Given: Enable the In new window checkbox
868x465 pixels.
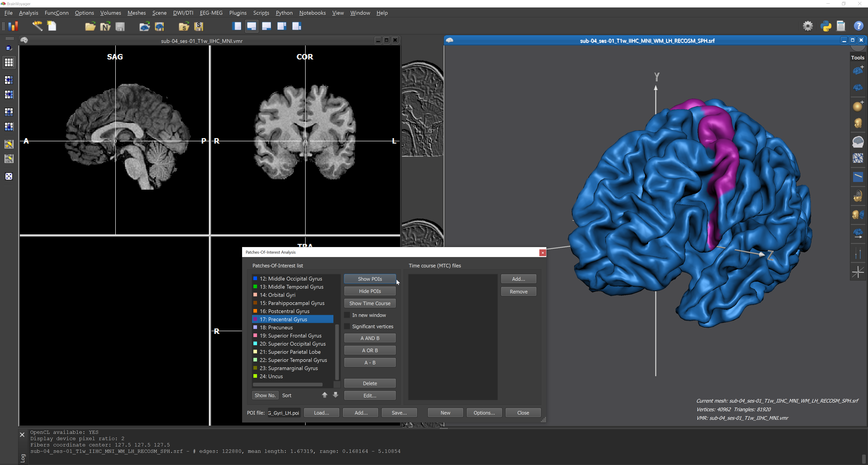Looking at the screenshot, I should pyautogui.click(x=347, y=315).
